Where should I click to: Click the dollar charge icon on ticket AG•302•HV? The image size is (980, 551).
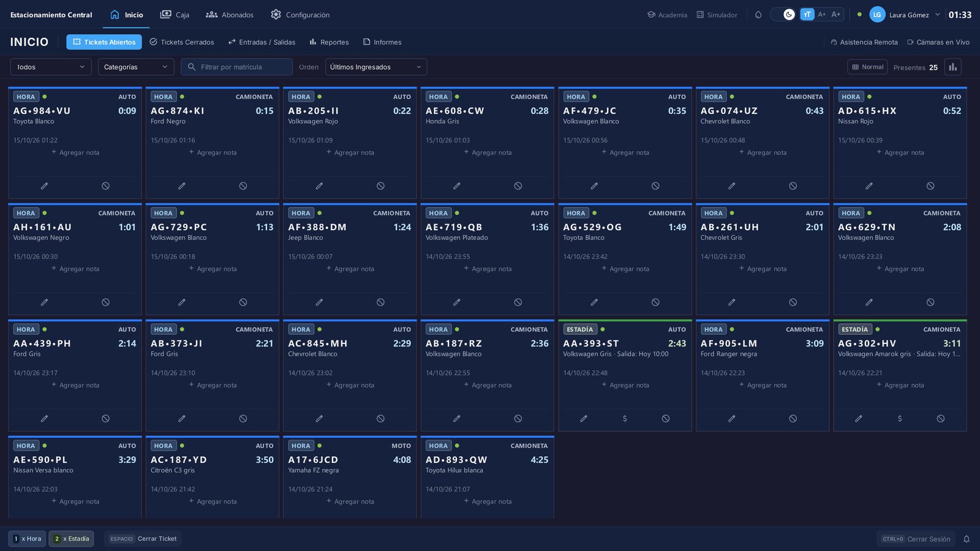900,419
